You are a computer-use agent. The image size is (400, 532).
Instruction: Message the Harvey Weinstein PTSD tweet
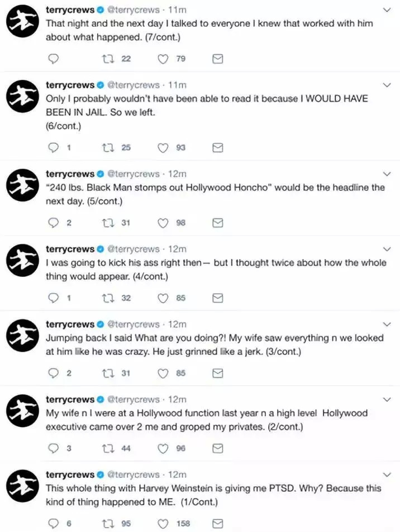[218, 523]
